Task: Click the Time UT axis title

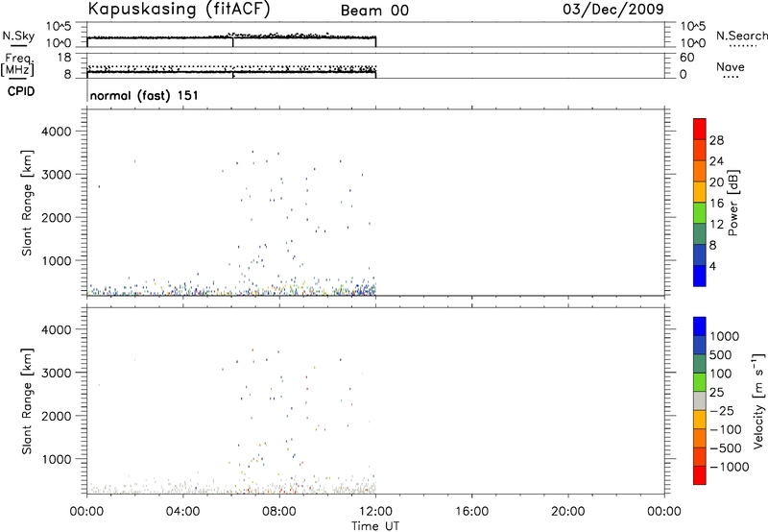Action: pyautogui.click(x=375, y=526)
